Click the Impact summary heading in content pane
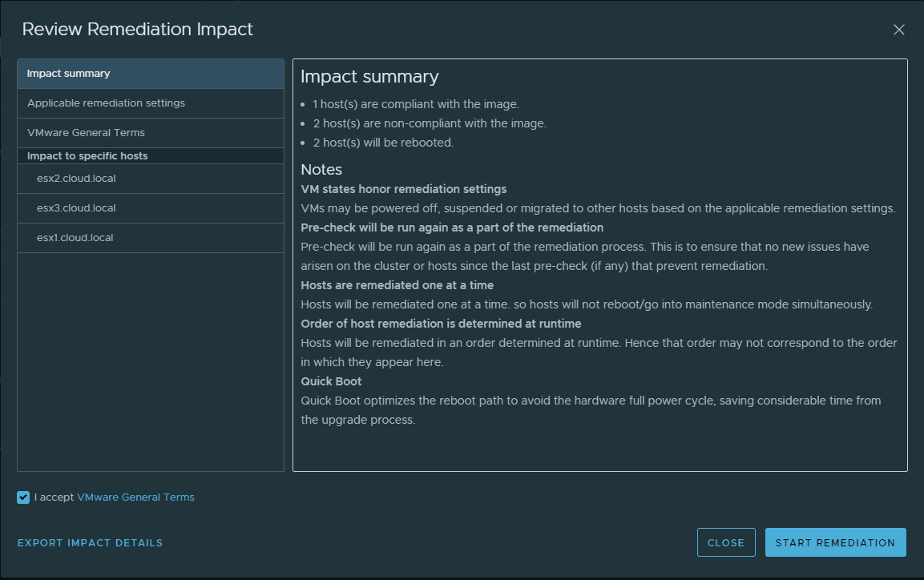This screenshot has width=924, height=580. 369,77
